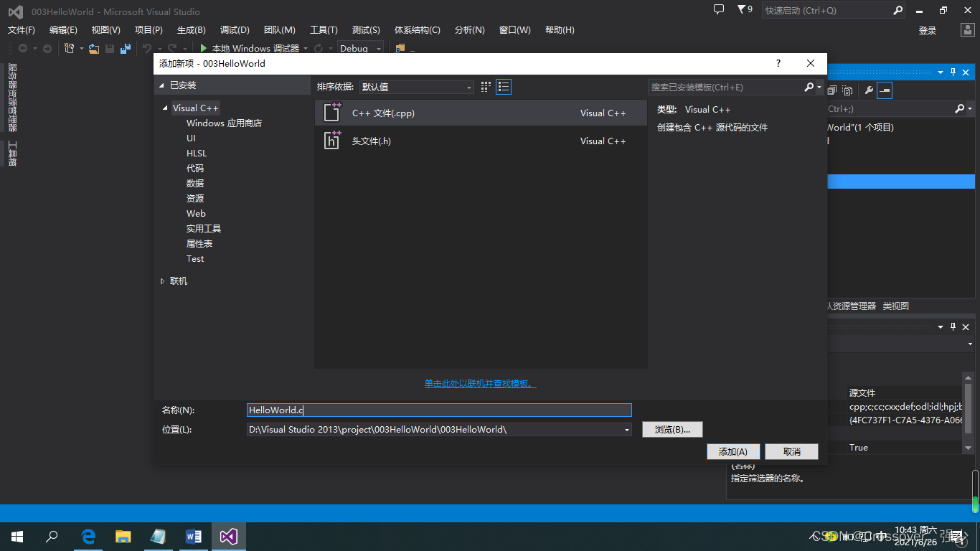This screenshot has height=551, width=980.
Task: Click Solution Explorer Show All Files icon
Action: point(847,90)
